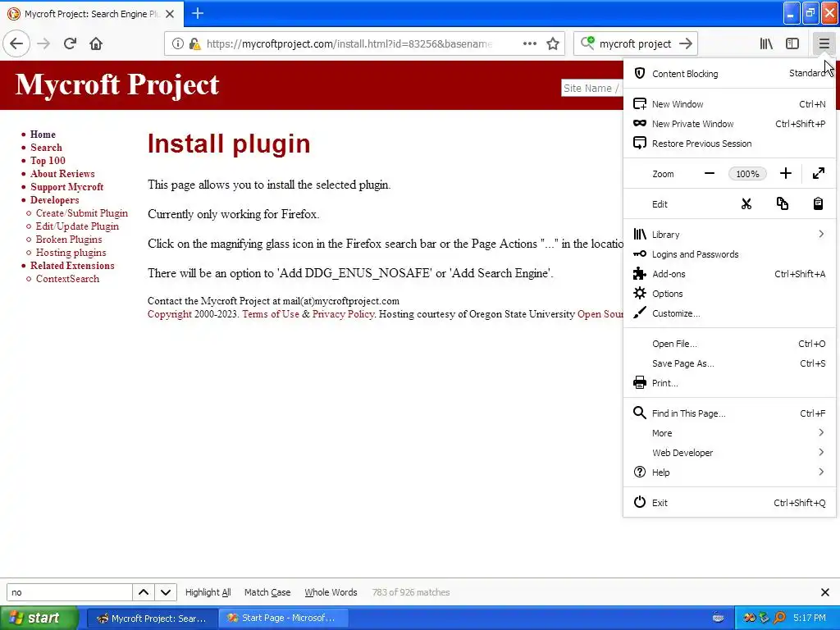
Task: Open the page actions three-dot menu
Action: 529,44
